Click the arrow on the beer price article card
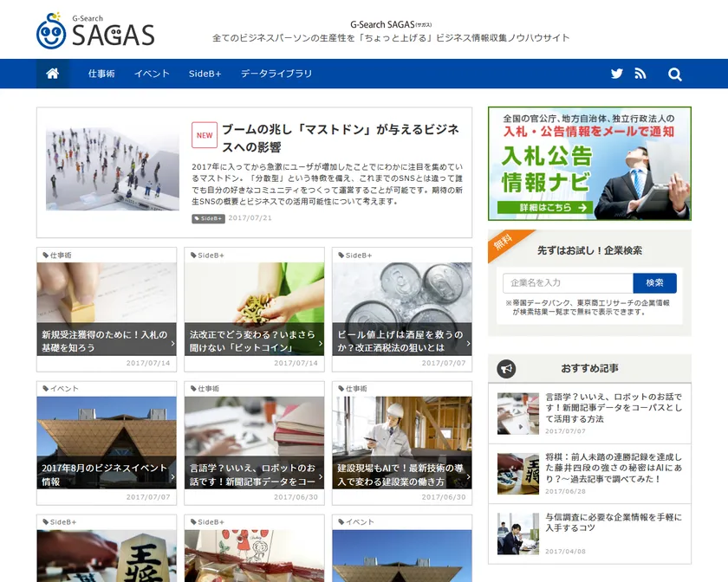This screenshot has height=582, width=728. 468,341
